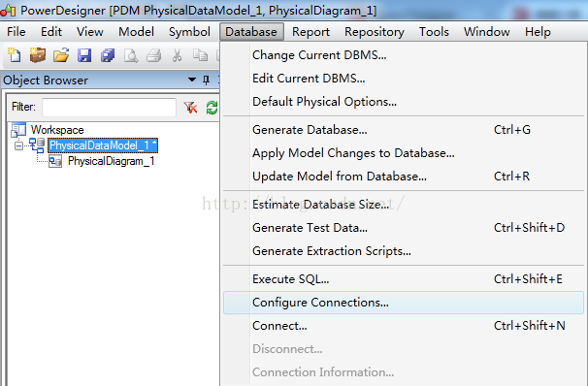Image resolution: width=588 pixels, height=386 pixels.
Task: Click the PhysicalDiagram_1 diagram icon
Action: point(55,162)
